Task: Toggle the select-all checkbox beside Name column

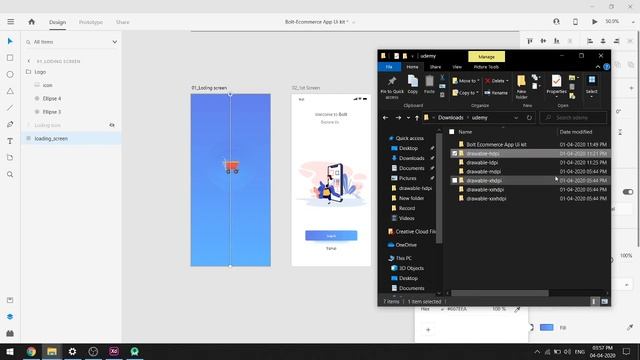Action: pyautogui.click(x=452, y=132)
